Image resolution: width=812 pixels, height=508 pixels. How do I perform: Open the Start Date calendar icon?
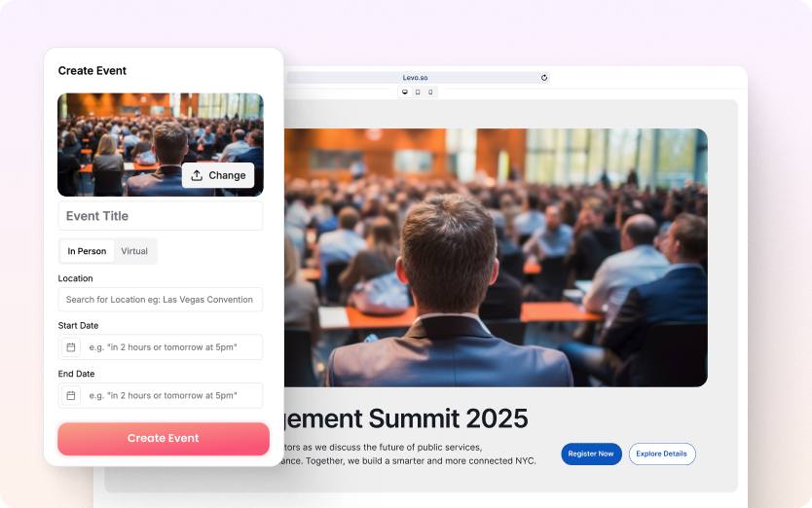pos(71,347)
